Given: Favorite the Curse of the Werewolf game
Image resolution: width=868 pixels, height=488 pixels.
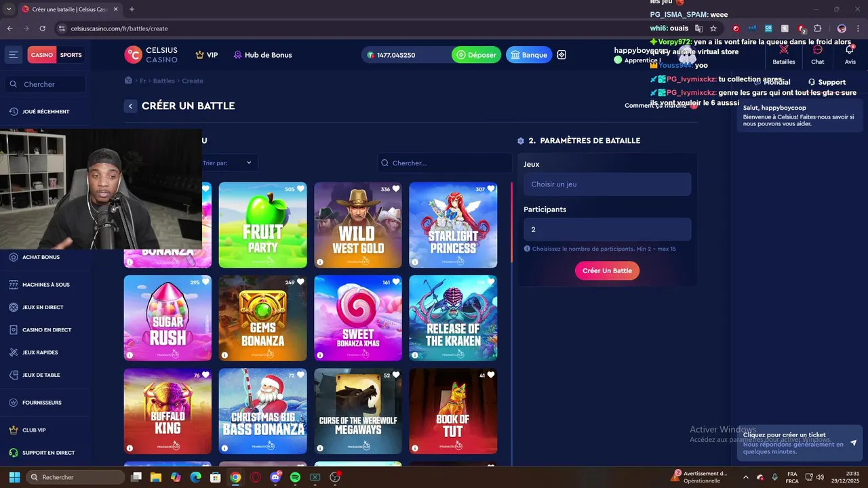Looking at the screenshot, I should tap(396, 375).
